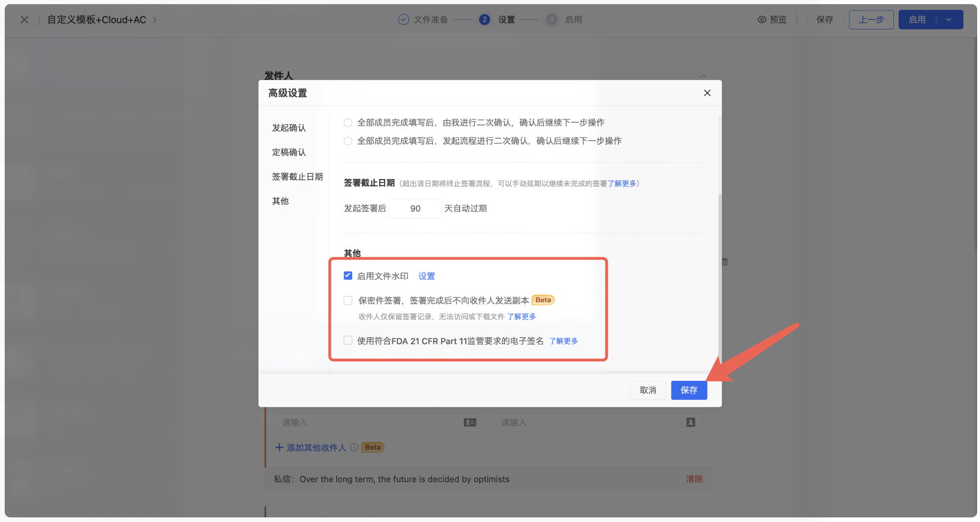Image resolution: width=980 pixels, height=522 pixels.
Task: Select the 由我进行二次确认 radio option
Action: [348, 123]
